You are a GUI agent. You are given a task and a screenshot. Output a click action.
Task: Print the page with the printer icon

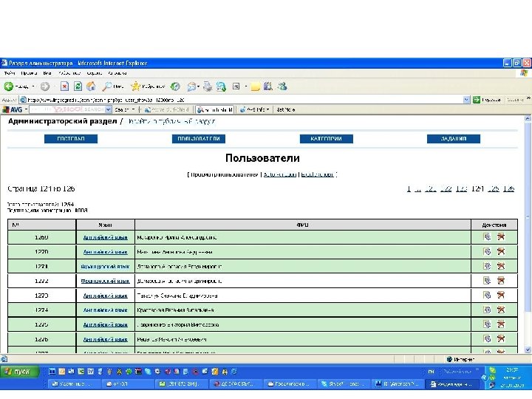click(x=208, y=86)
